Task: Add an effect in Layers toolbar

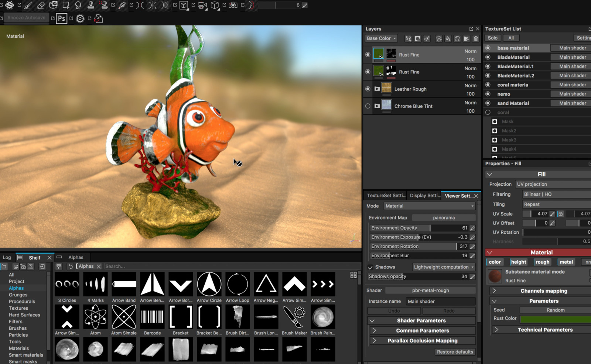Action: (x=408, y=38)
